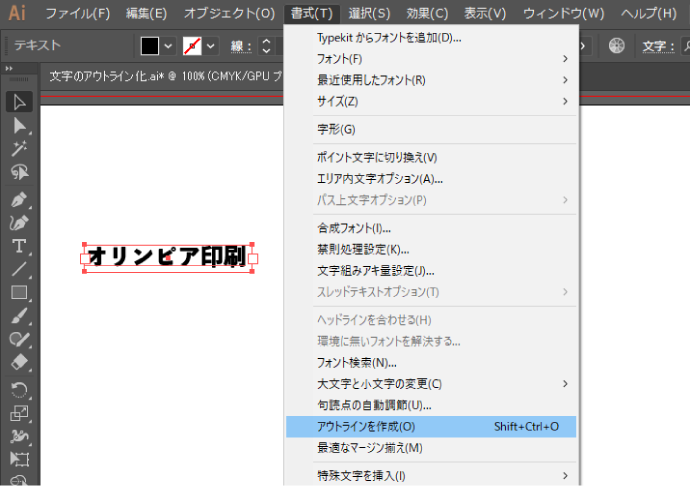
Task: Select the Free Transform tool
Action: (x=19, y=459)
